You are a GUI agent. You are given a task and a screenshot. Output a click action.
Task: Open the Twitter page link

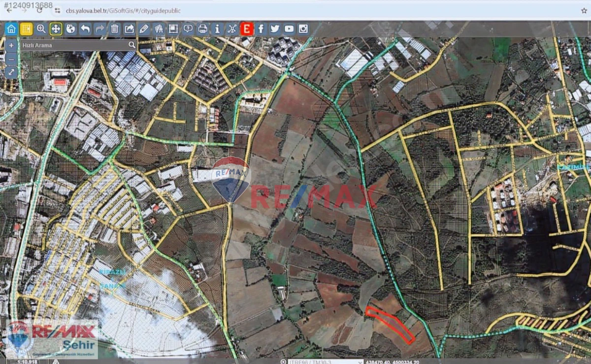[x=275, y=29]
